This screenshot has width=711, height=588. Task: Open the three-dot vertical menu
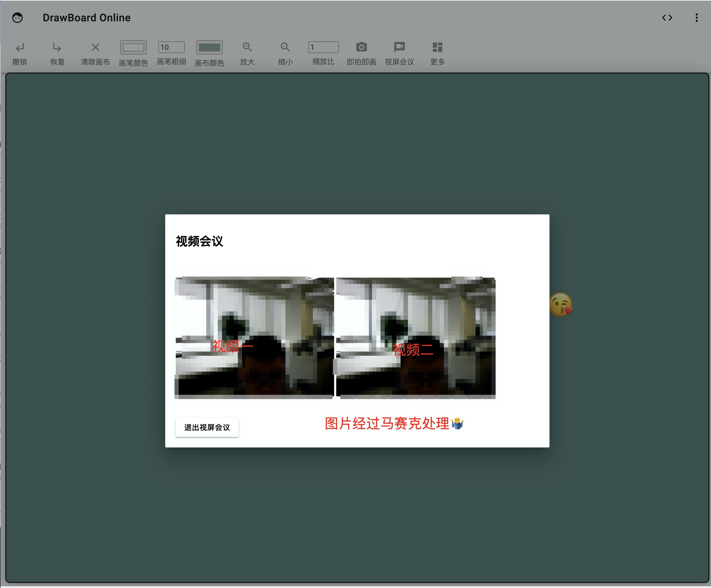(696, 18)
